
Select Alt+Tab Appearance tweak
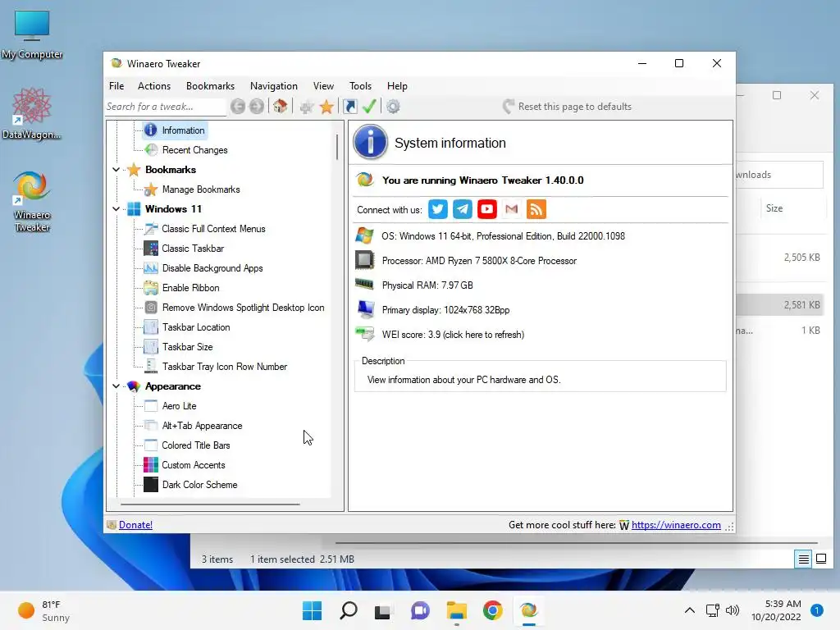tap(202, 426)
